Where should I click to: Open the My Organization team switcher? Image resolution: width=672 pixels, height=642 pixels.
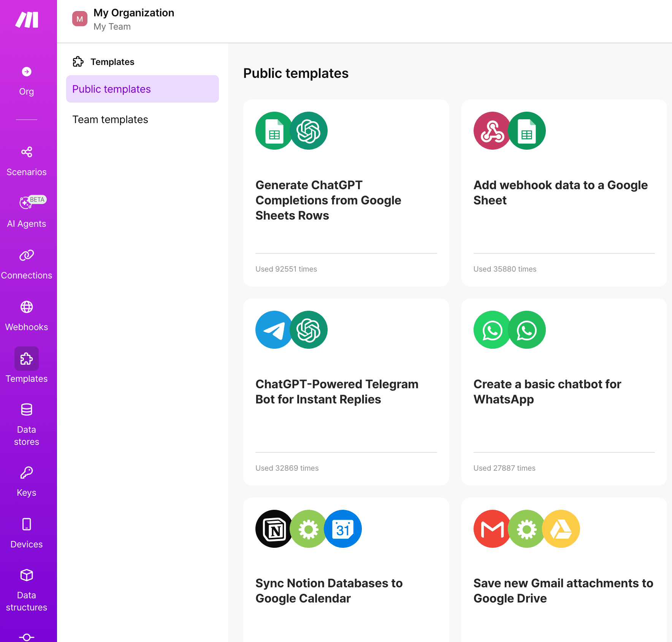pyautogui.click(x=134, y=19)
